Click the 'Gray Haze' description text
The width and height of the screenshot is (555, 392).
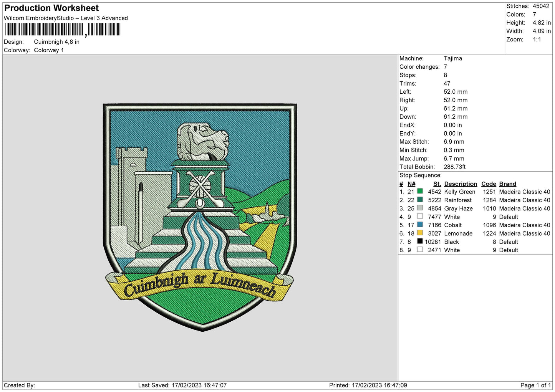[459, 208]
